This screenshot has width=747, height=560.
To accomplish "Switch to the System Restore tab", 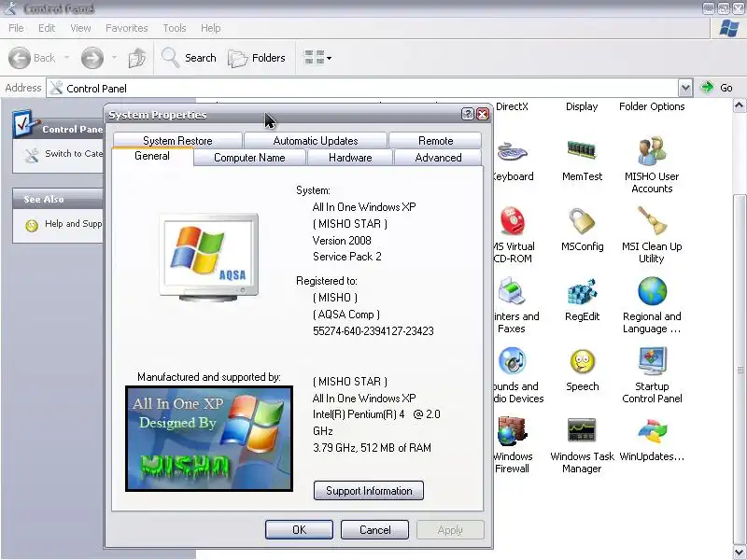I will 177,141.
